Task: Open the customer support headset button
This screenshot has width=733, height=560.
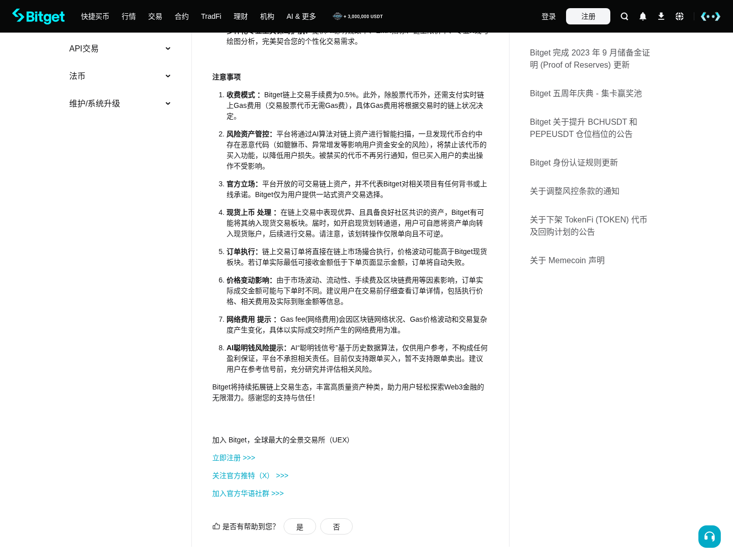Action: tap(710, 537)
